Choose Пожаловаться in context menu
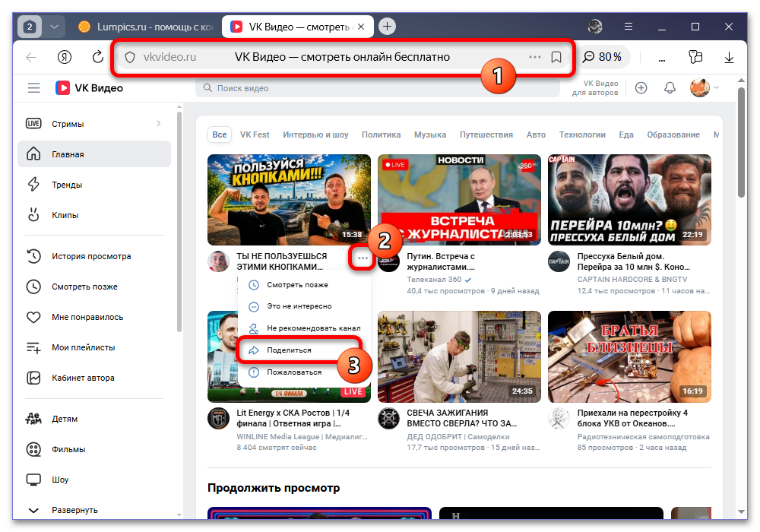The width and height of the screenshot is (760, 532). (305, 372)
